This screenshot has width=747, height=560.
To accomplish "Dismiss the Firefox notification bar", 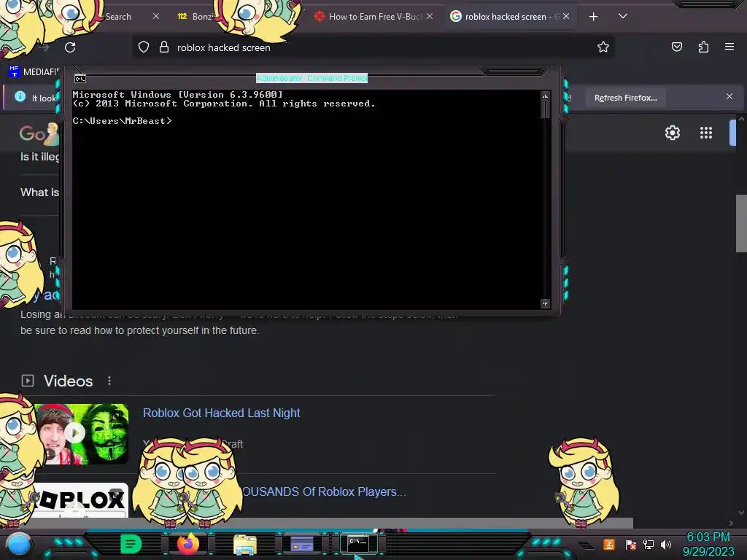I will click(729, 96).
